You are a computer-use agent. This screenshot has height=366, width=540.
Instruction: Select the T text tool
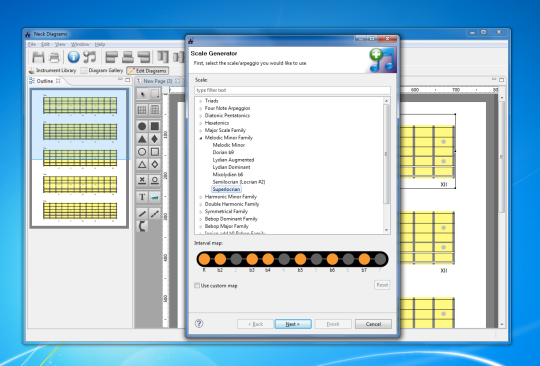[x=142, y=197]
